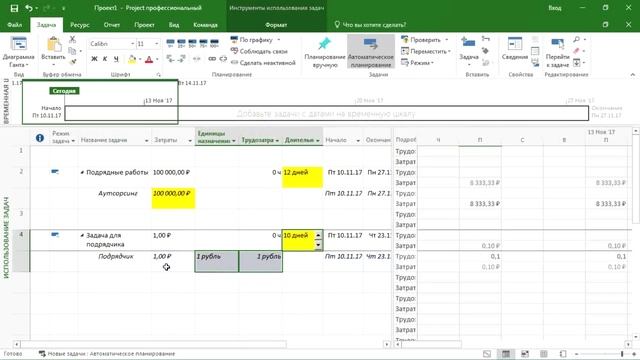Link the selected tasks with chain icon
Image resolution: width=640 pixels, height=360 pixels.
point(212,59)
